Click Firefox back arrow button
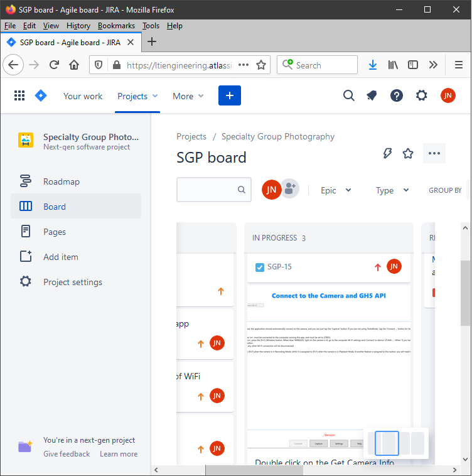Screen dimensions: 472x476 (x=13, y=65)
